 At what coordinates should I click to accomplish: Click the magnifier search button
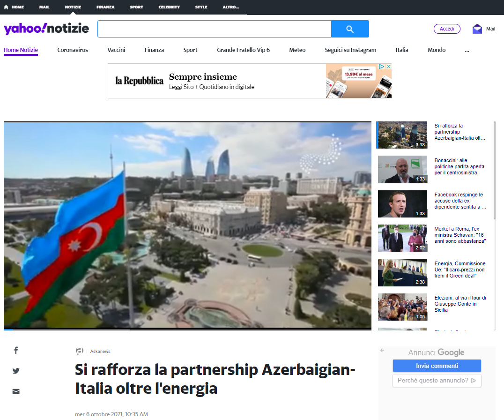(350, 29)
